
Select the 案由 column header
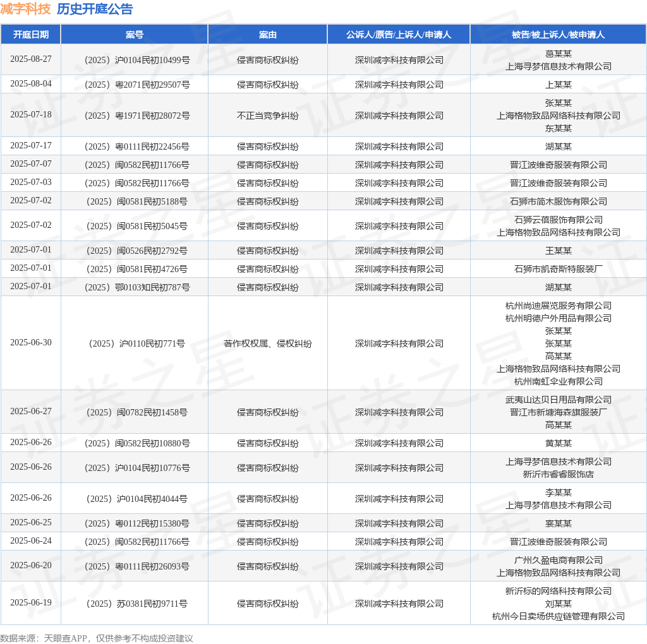[268, 35]
